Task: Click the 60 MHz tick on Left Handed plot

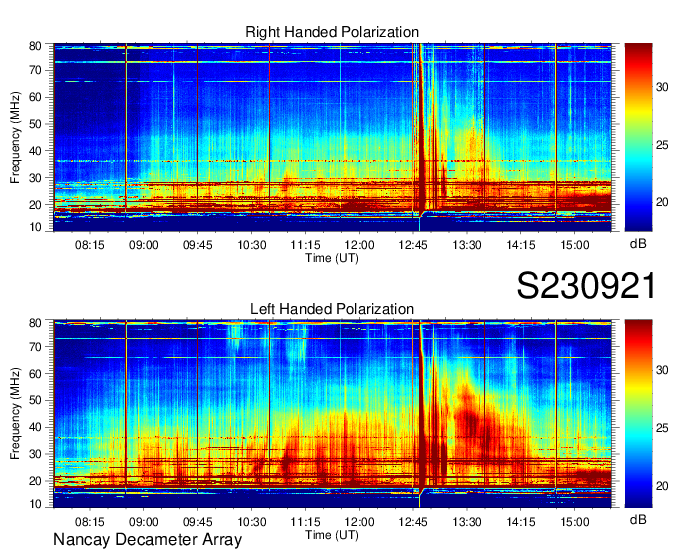Action: 35,373
